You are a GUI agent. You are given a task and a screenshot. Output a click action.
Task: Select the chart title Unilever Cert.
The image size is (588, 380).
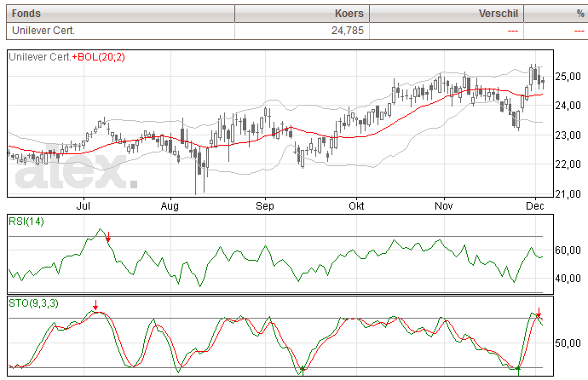coord(40,57)
